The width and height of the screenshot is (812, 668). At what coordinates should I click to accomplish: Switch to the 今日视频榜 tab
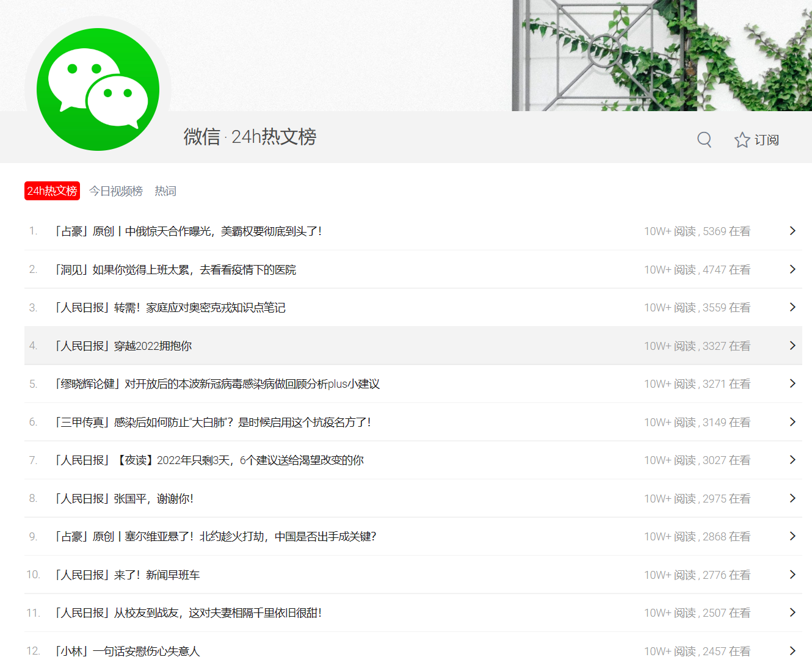point(116,191)
